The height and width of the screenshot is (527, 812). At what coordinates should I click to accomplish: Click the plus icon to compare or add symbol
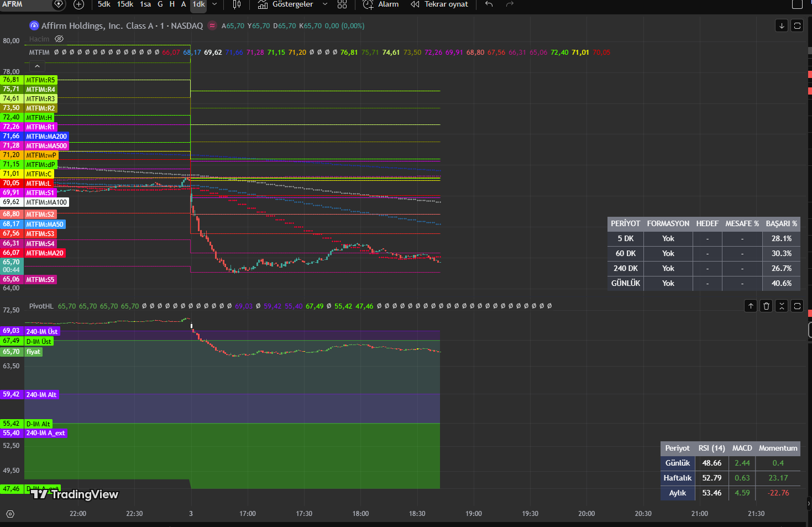point(78,4)
